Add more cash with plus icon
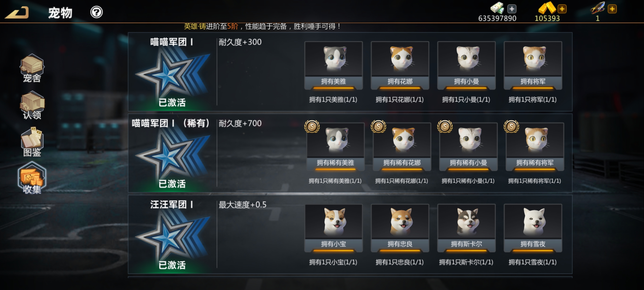This screenshot has width=644, height=290. click(x=511, y=9)
